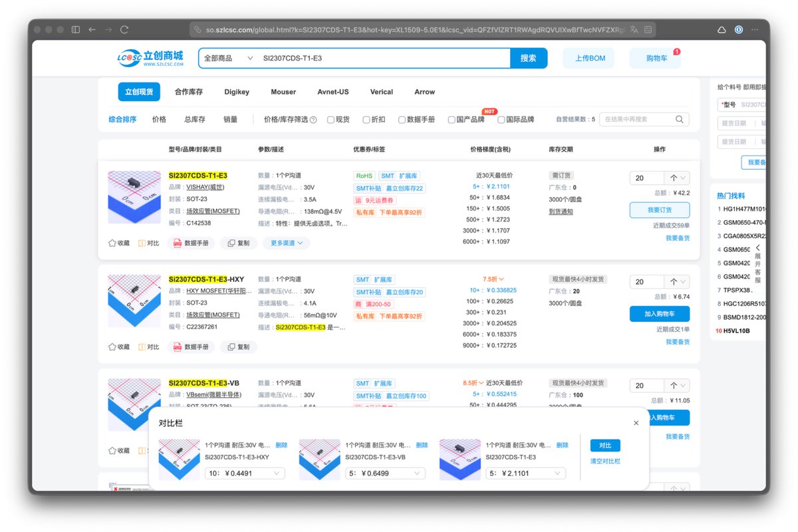Screen dimensions: 798x532
Task: Go back with the browser back arrow
Action: coord(92,30)
